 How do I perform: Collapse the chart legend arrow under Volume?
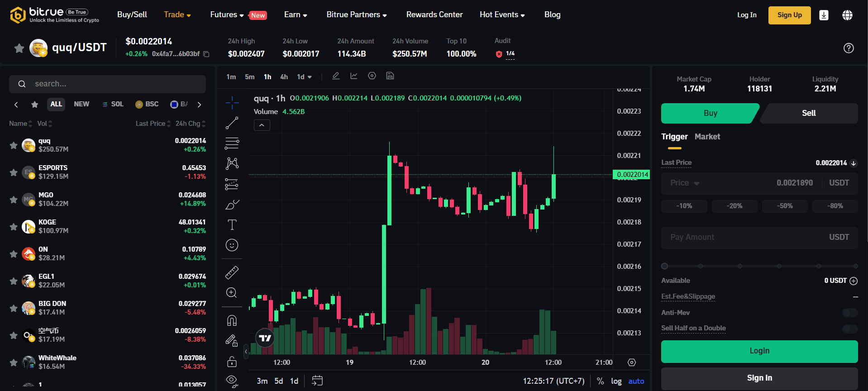coord(262,125)
